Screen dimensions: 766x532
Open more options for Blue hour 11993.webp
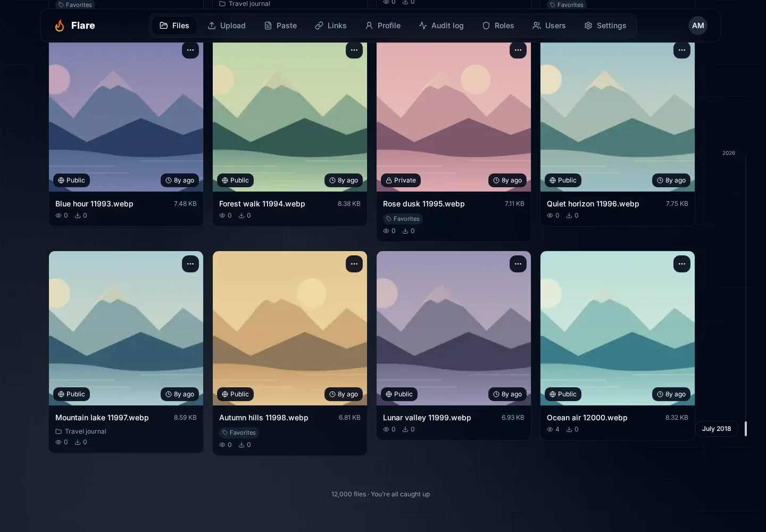[x=190, y=50]
